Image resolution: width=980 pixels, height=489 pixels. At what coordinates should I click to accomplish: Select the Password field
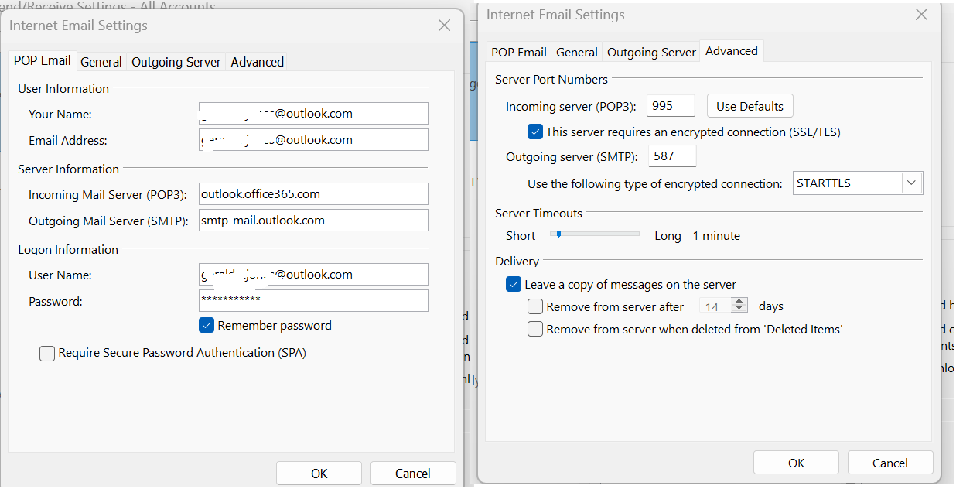point(312,300)
